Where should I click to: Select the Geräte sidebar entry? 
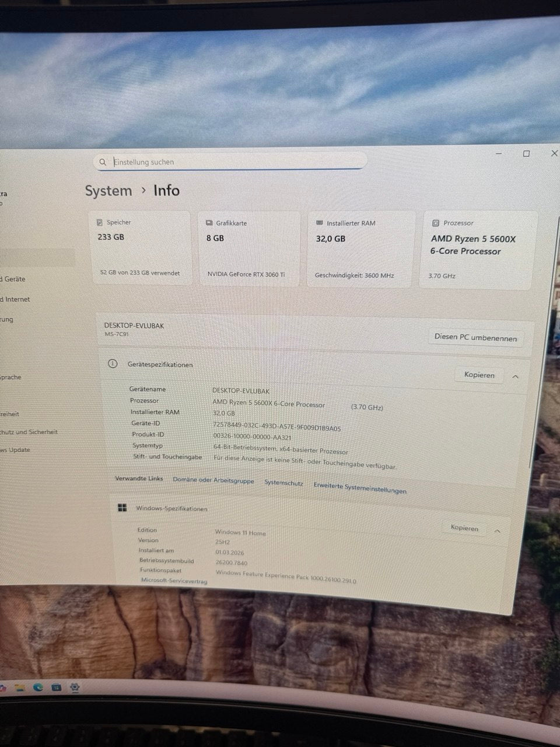click(13, 279)
